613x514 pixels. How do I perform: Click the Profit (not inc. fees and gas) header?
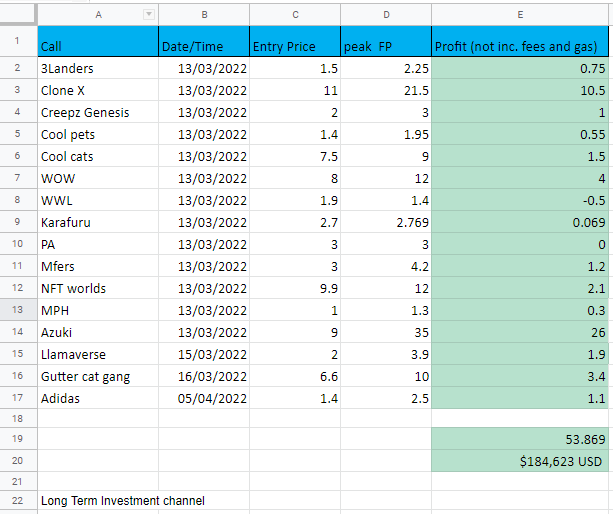(520, 41)
